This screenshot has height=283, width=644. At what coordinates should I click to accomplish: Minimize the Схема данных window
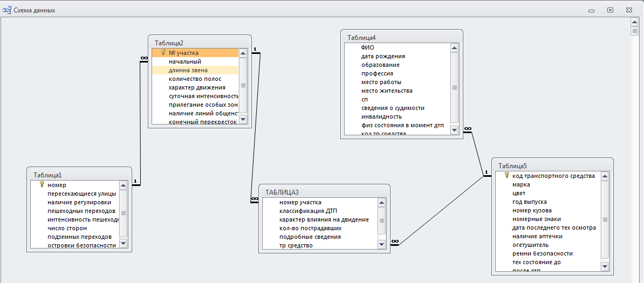point(592,11)
